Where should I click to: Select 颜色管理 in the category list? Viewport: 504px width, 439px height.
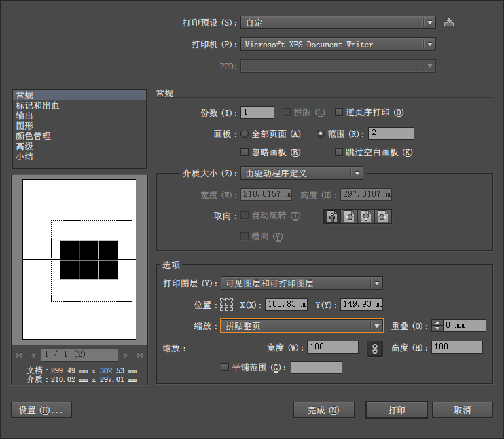pos(33,136)
